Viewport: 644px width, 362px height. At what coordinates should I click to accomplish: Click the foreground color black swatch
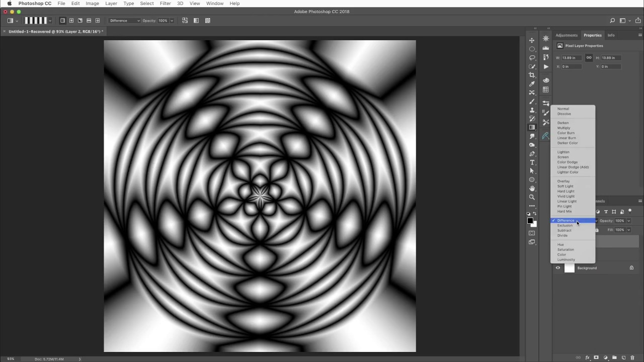pos(530,221)
